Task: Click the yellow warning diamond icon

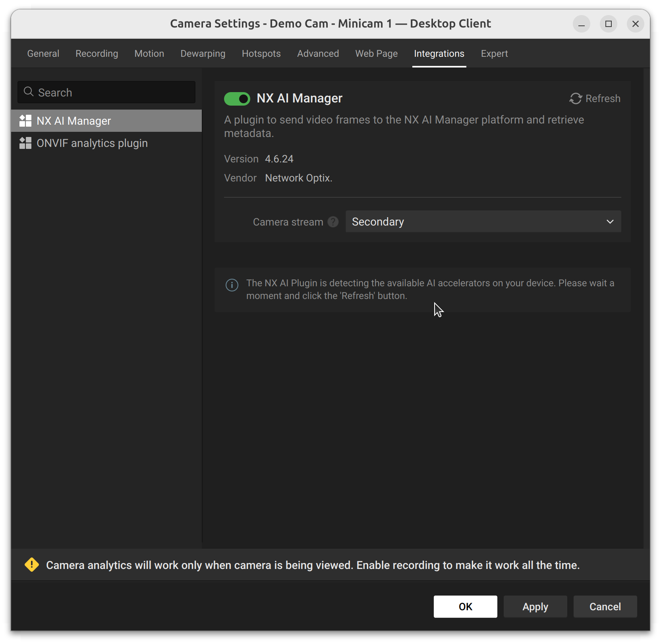Action: pos(32,565)
